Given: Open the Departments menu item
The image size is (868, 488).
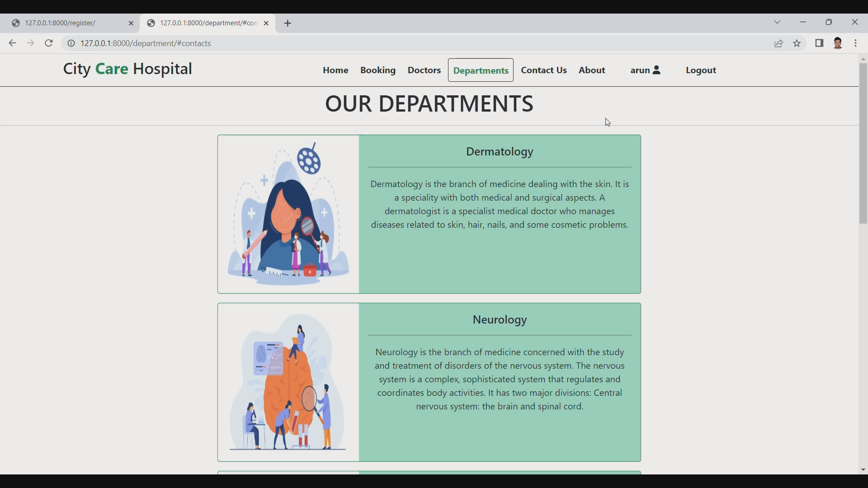Looking at the screenshot, I should click(481, 70).
